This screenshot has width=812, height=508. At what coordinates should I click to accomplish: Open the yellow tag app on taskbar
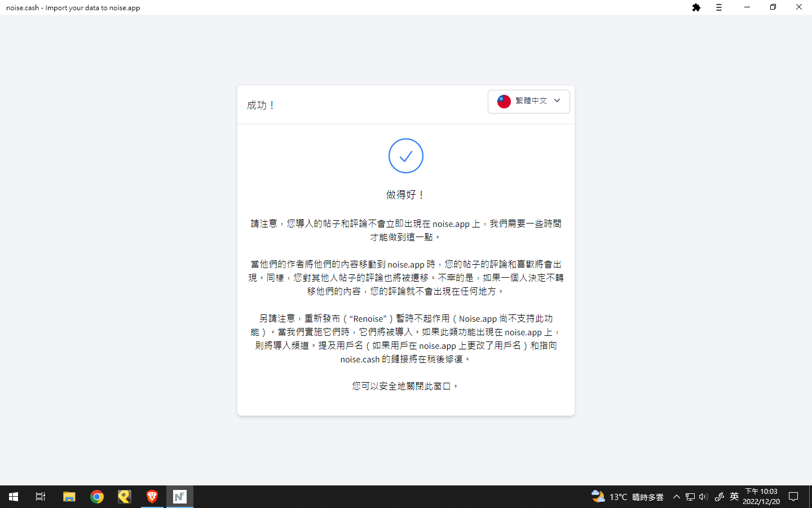125,497
